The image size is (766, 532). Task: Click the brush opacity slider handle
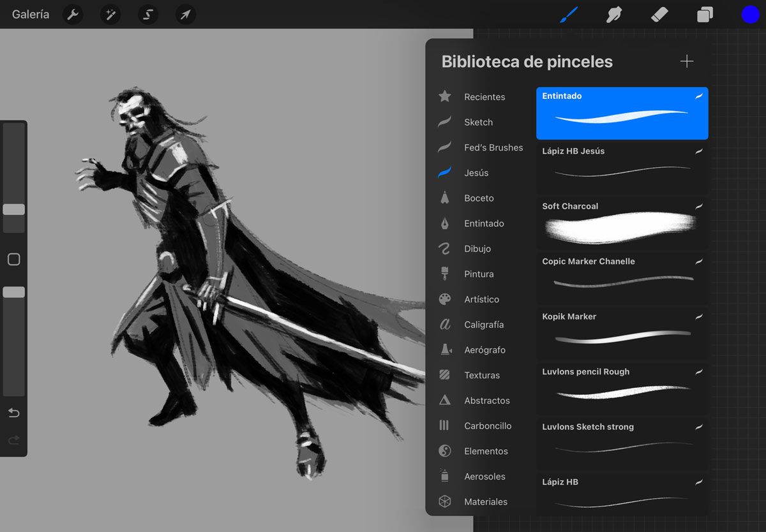[x=13, y=292]
